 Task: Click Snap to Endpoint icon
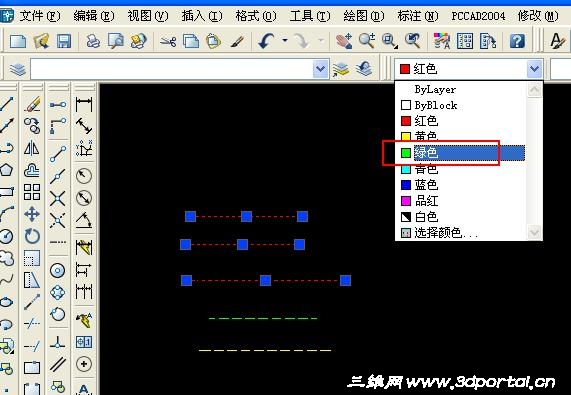point(58,154)
